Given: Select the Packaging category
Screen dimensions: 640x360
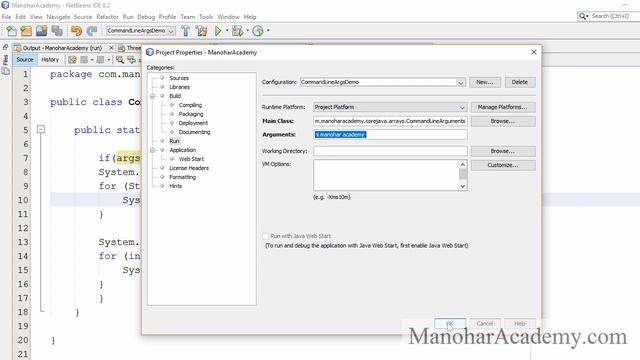Looking at the screenshot, I should pyautogui.click(x=191, y=114).
